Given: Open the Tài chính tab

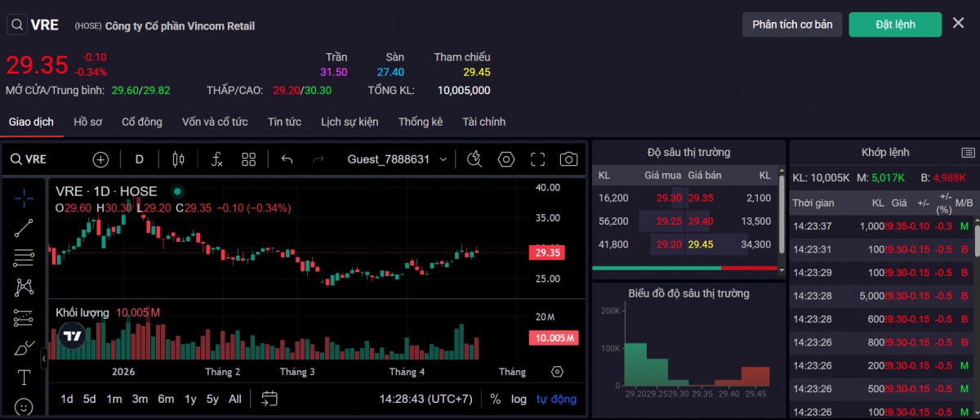Looking at the screenshot, I should tap(483, 122).
